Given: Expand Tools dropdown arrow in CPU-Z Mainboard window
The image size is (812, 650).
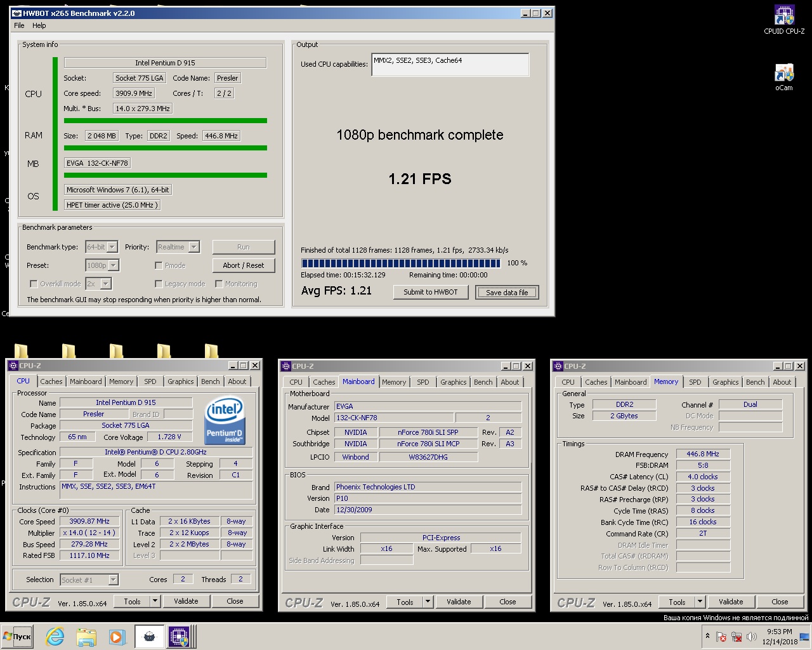Looking at the screenshot, I should point(428,602).
